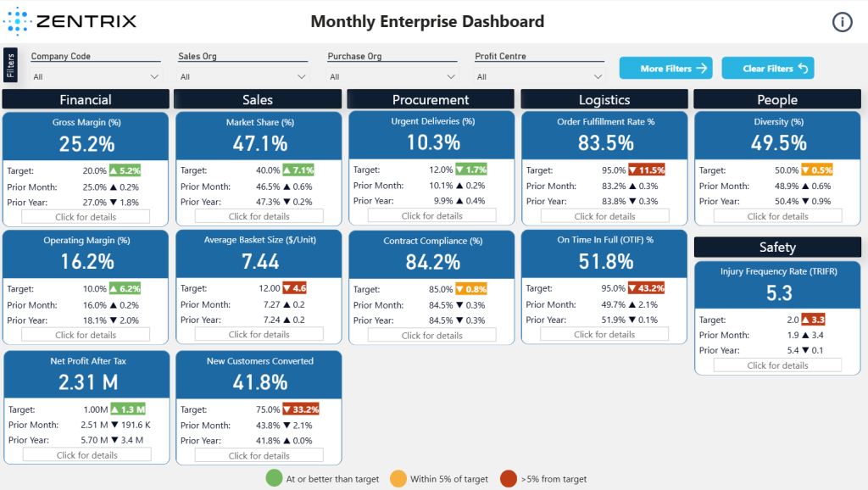Expand the vertical Filters side tab

10,65
